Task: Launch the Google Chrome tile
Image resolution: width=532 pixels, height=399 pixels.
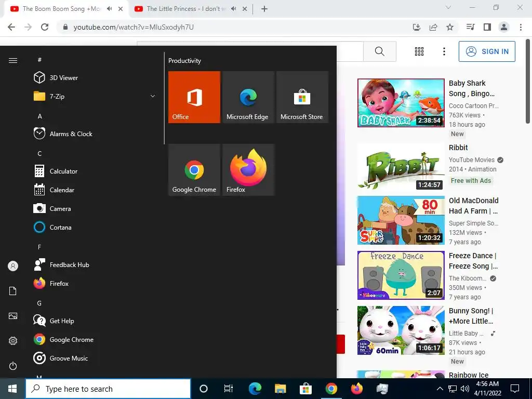Action: [194, 170]
